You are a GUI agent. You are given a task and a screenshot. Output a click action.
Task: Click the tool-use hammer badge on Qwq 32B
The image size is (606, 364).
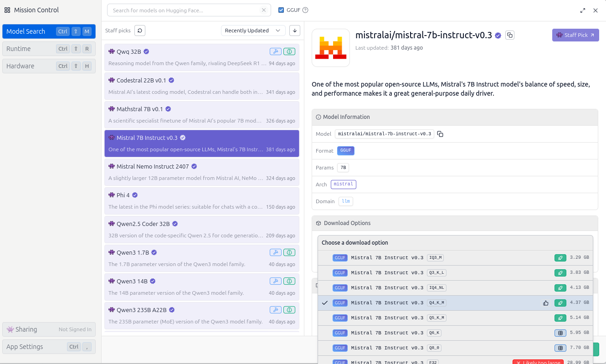(275, 51)
